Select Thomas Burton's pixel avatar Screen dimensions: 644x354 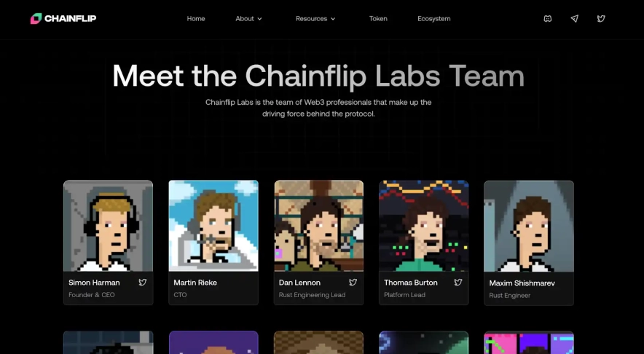tap(424, 226)
